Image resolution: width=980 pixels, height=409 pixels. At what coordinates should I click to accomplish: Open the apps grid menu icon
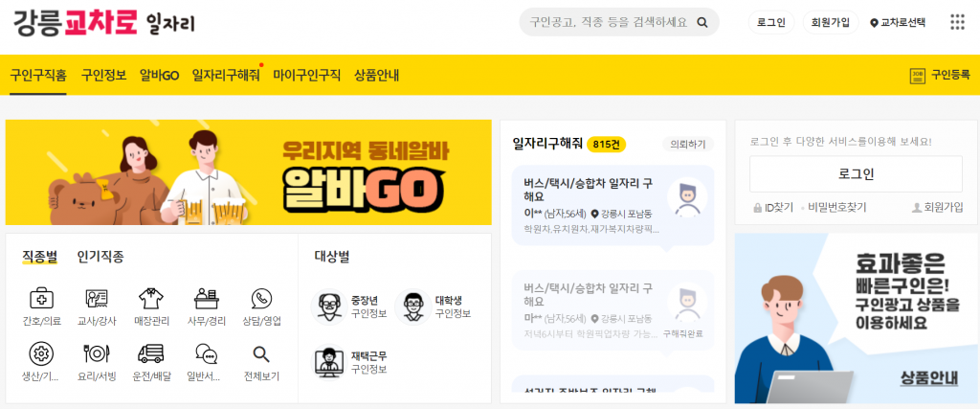[957, 22]
